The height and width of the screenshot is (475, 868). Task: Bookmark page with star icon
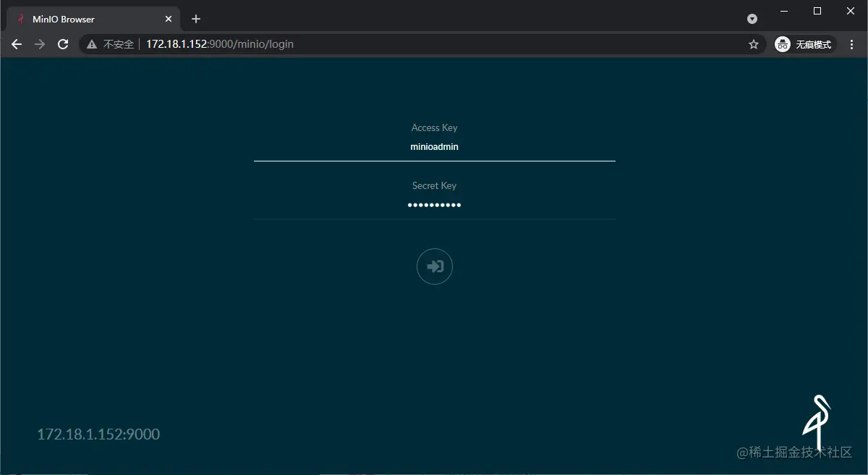(754, 44)
